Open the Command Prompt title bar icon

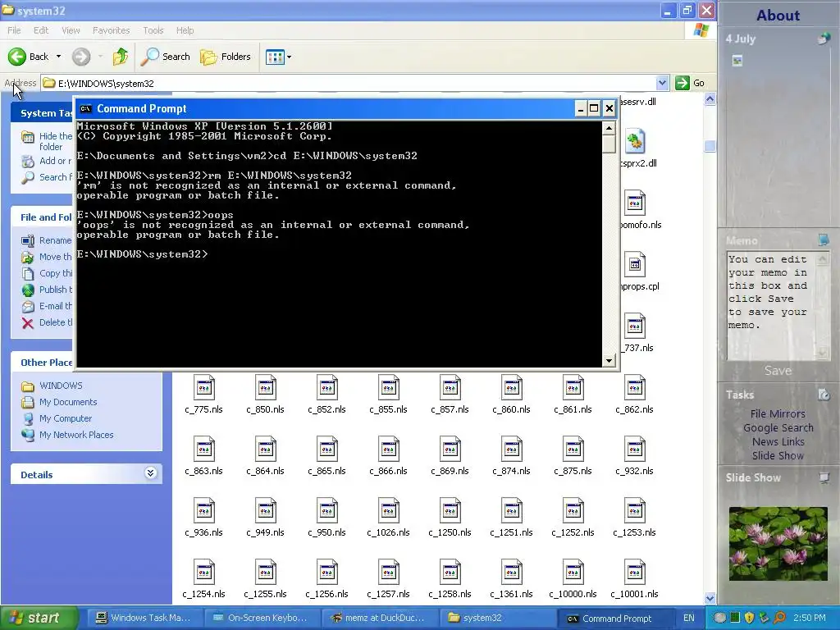pos(85,109)
